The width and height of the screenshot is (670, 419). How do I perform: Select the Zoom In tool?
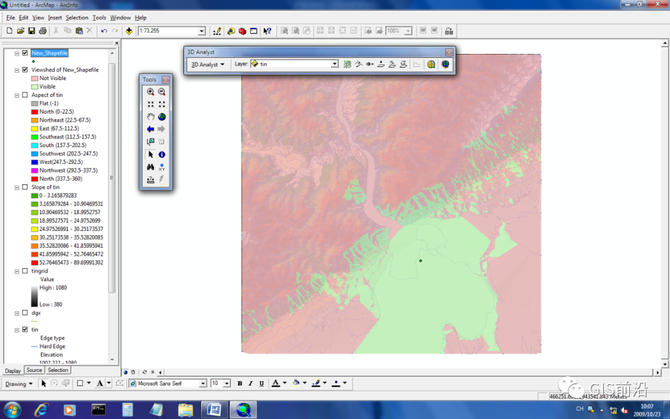click(150, 92)
